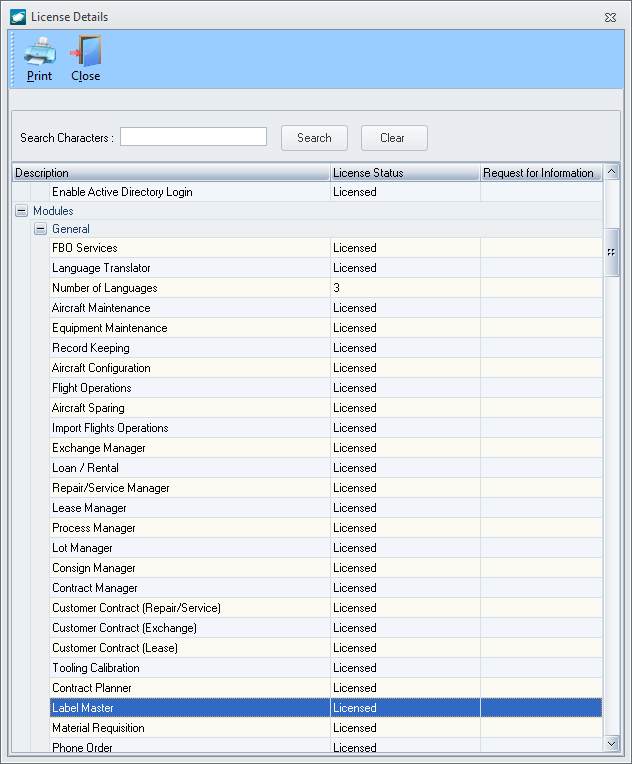Select the Material Requisition row
Viewport: 632px width, 764px height.
326,727
